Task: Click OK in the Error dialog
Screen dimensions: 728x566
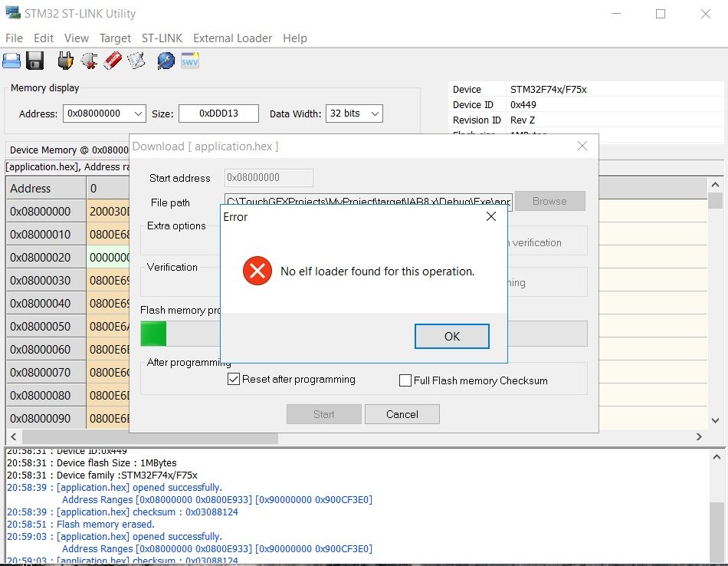Action: click(x=452, y=337)
